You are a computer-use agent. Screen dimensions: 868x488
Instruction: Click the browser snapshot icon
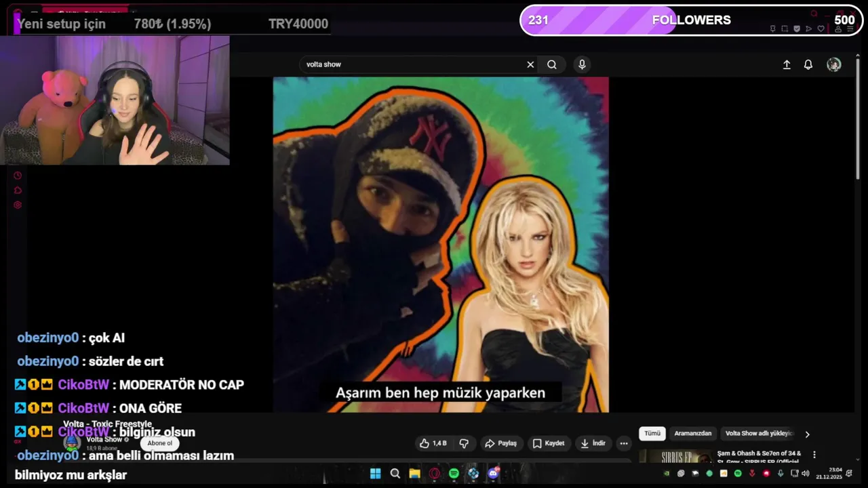[785, 29]
